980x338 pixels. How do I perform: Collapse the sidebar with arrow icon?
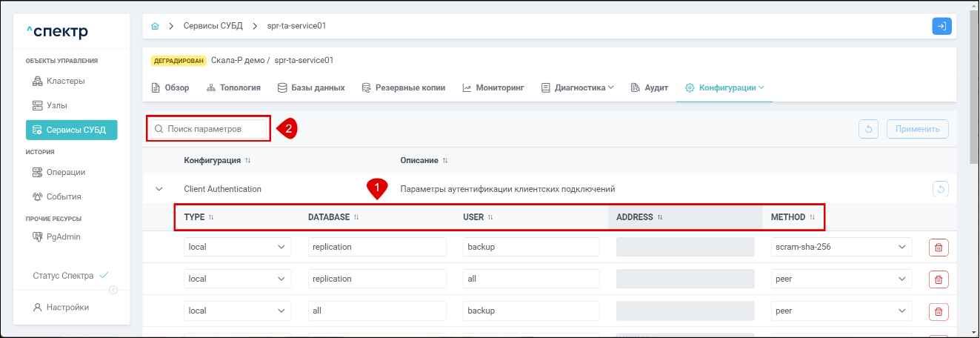pos(113,290)
